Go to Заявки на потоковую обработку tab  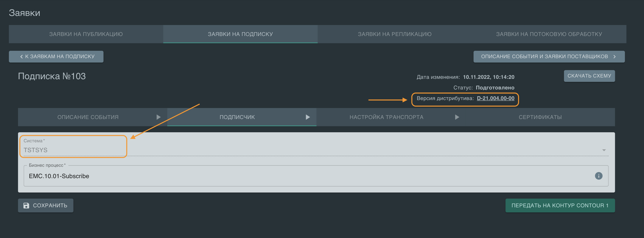[549, 34]
